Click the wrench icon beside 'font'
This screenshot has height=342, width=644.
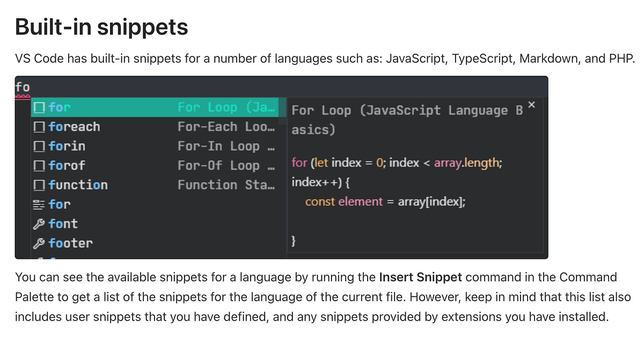39,224
